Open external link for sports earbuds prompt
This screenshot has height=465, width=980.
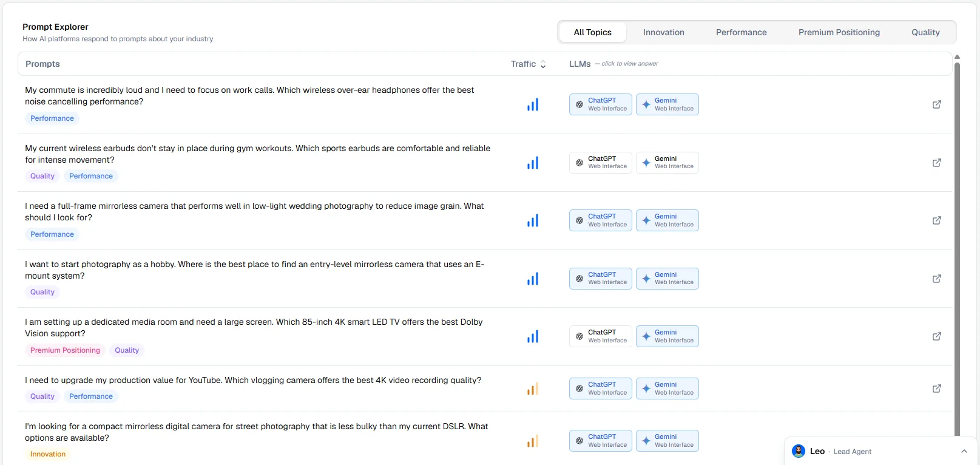(937, 163)
